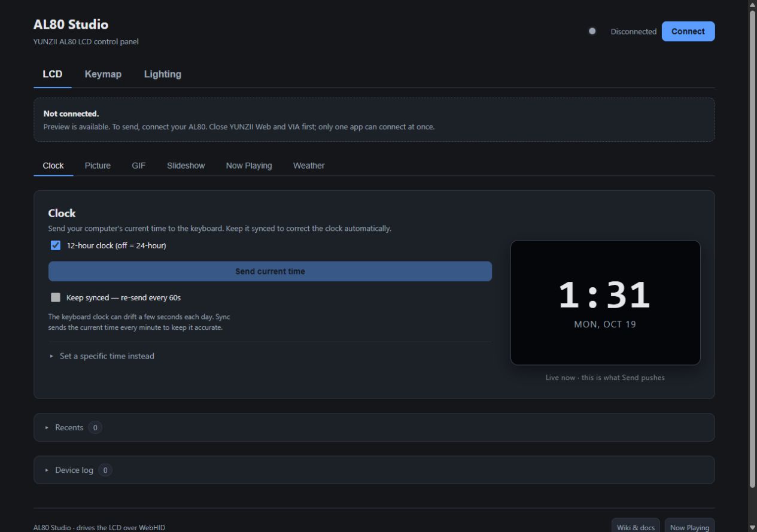Viewport: 757px width, 532px height.
Task: Disable the 12-hour clock checkbox
Action: tap(56, 245)
